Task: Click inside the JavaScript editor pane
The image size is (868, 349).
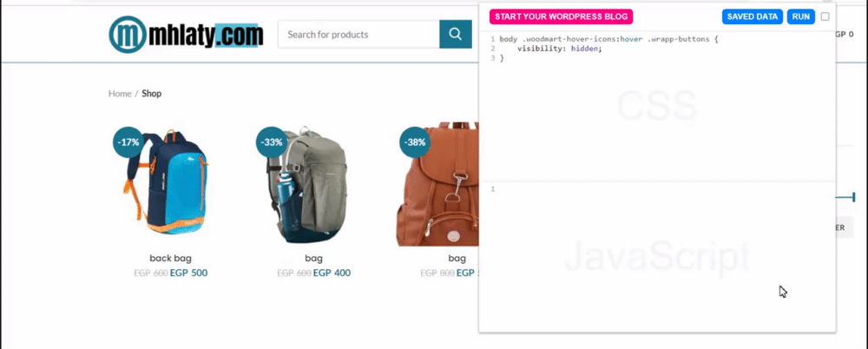Action: click(657, 256)
